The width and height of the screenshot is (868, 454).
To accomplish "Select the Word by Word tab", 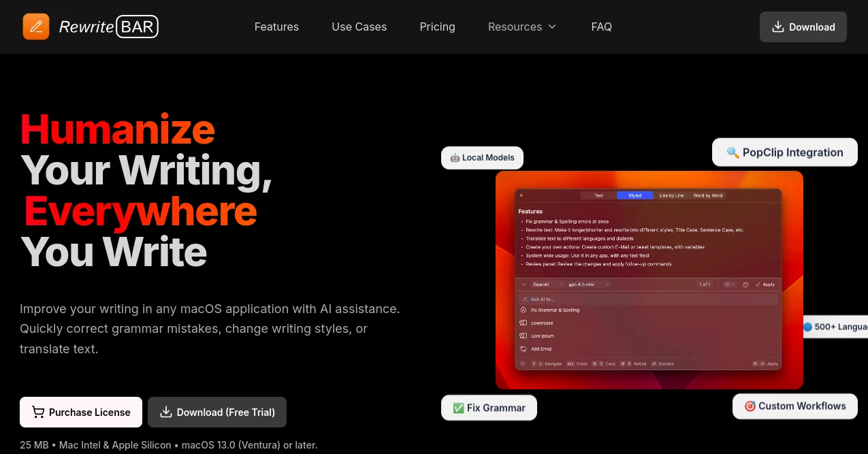I will click(x=708, y=195).
